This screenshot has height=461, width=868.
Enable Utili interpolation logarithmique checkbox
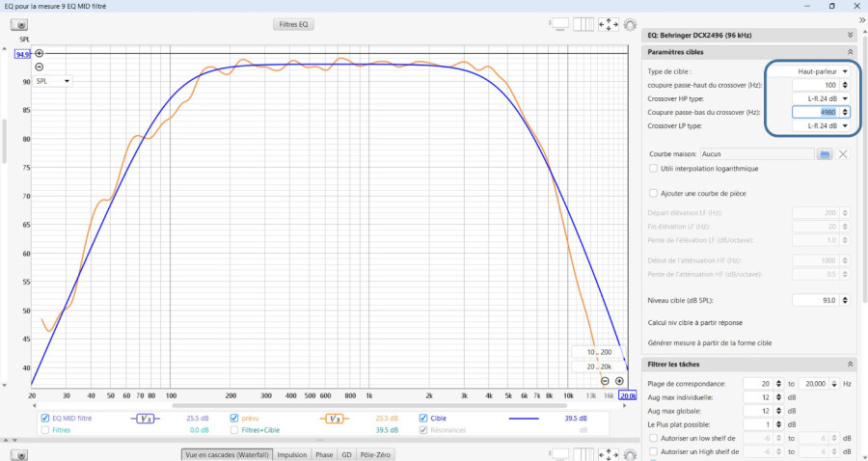point(653,169)
